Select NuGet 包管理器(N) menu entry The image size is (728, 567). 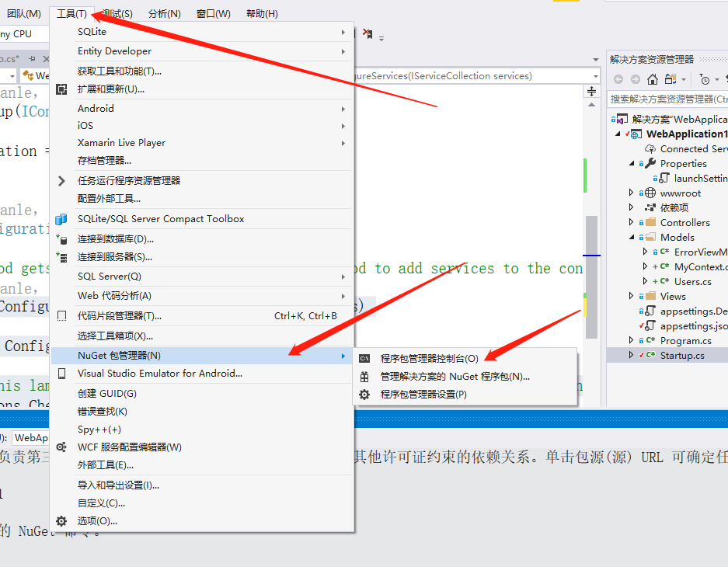point(202,356)
